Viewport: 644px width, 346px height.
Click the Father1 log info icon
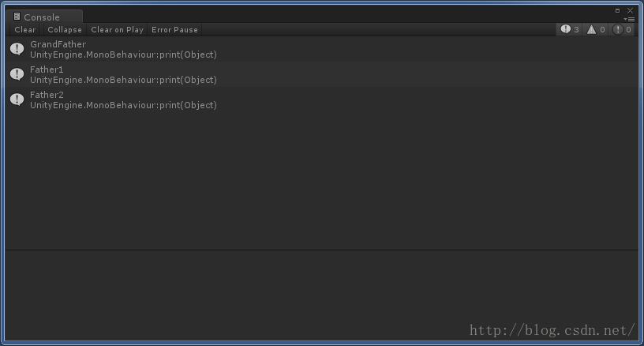(x=17, y=74)
